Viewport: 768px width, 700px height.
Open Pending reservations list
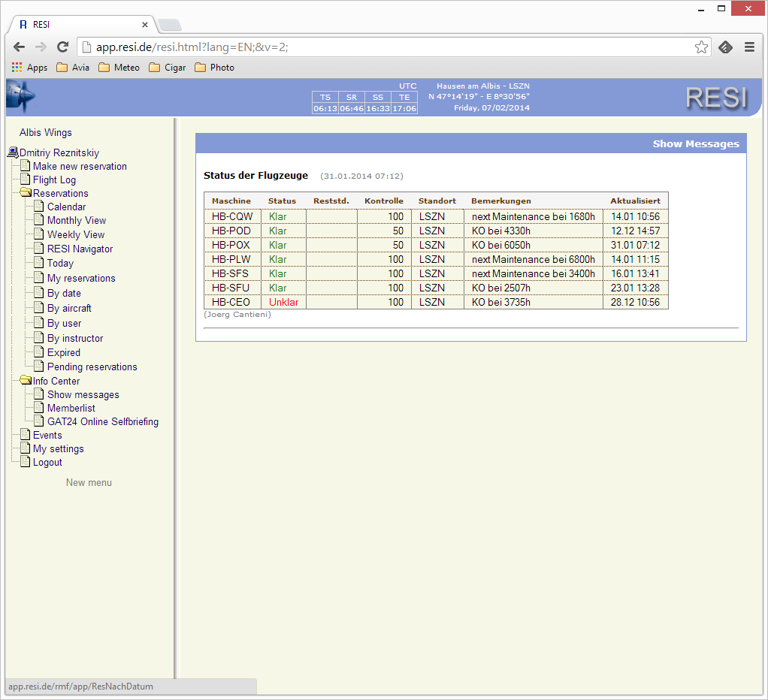pos(92,367)
